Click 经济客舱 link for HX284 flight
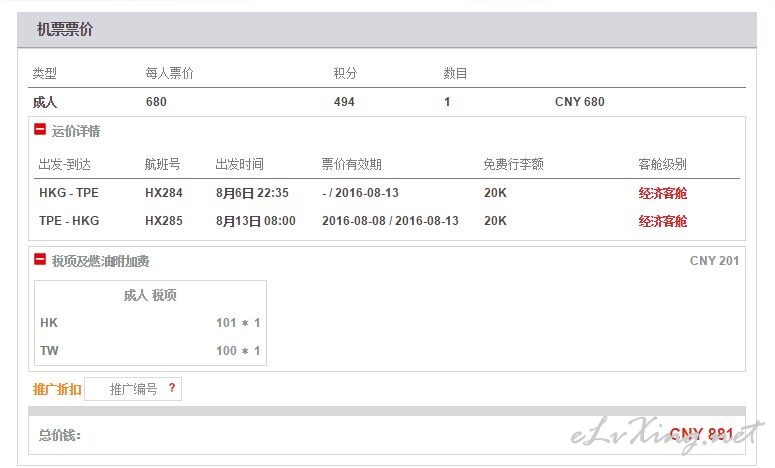This screenshot has height=468, width=775. point(662,193)
